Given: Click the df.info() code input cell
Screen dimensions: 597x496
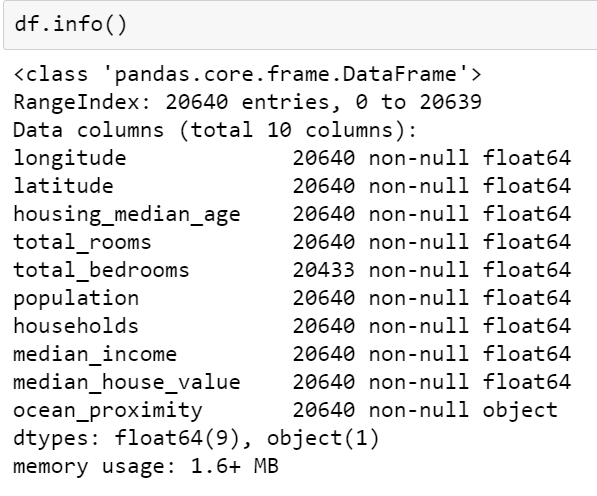Looking at the screenshot, I should 300,25.
